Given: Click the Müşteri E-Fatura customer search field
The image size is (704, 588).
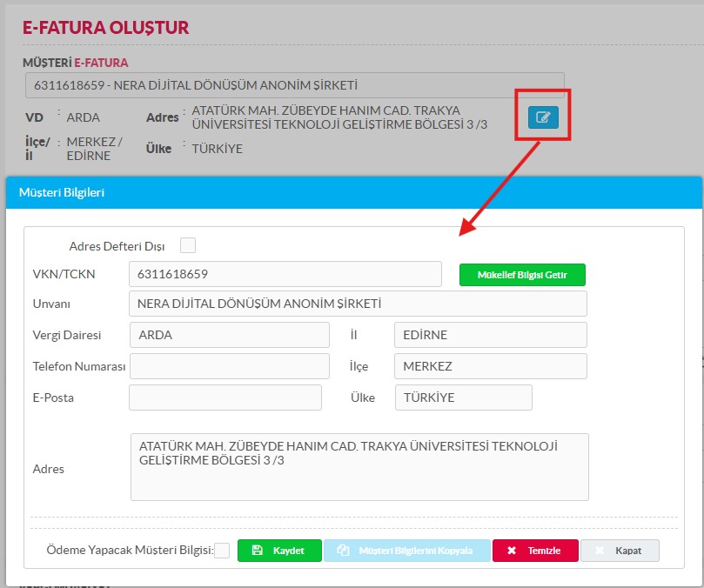Looking at the screenshot, I should tap(294, 85).
